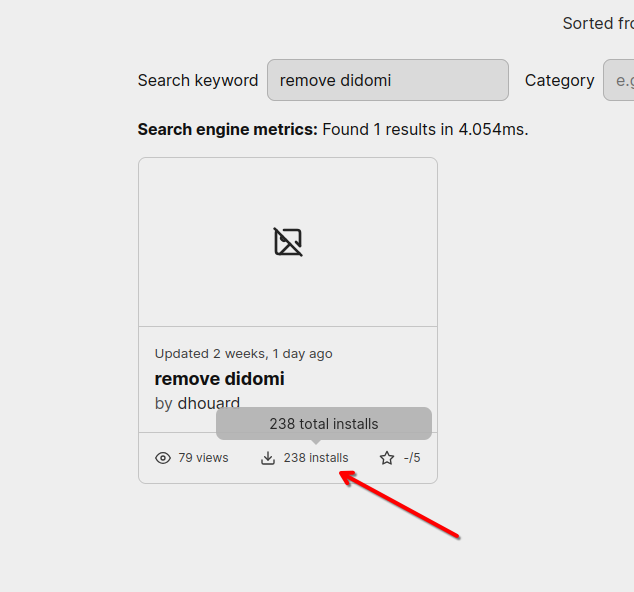The height and width of the screenshot is (592, 634).
Task: Click the 79 views text
Action: tap(203, 458)
